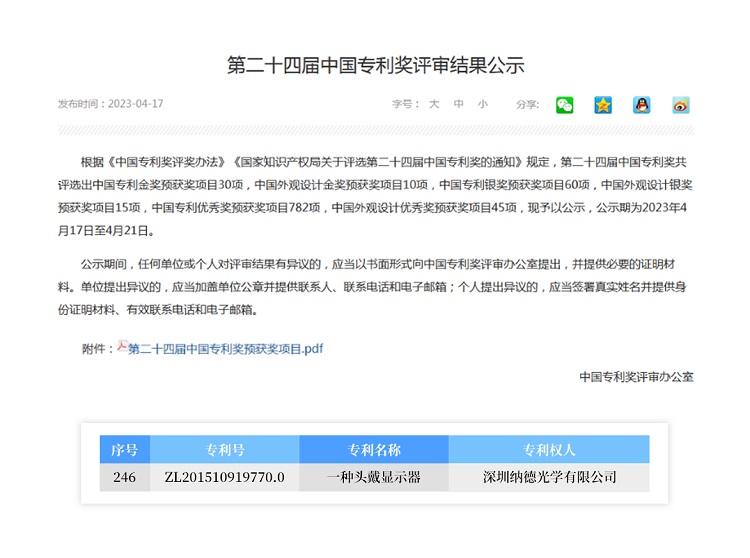
Task: Click the PDF file icon beside attachment
Action: [x=122, y=347]
